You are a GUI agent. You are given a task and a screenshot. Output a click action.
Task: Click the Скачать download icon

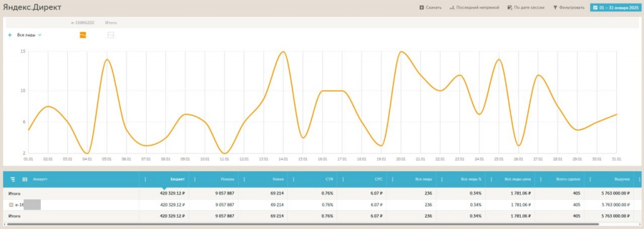(x=421, y=8)
